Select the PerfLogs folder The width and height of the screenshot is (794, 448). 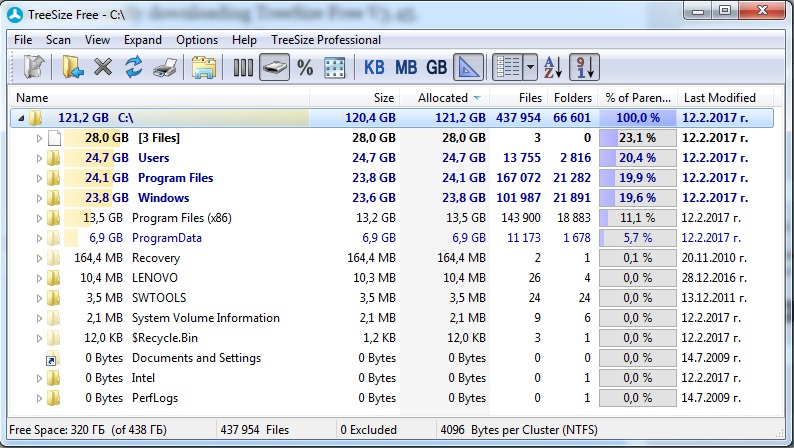coord(155,398)
